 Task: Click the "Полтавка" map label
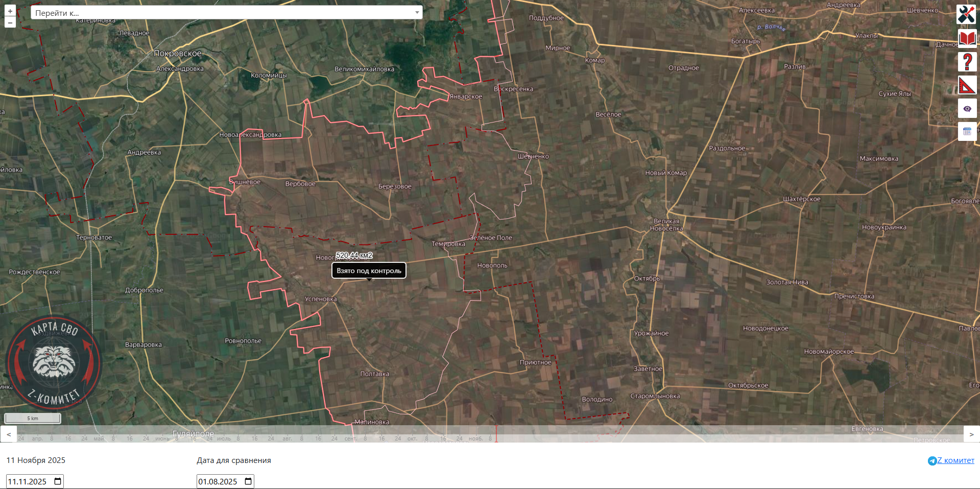375,374
